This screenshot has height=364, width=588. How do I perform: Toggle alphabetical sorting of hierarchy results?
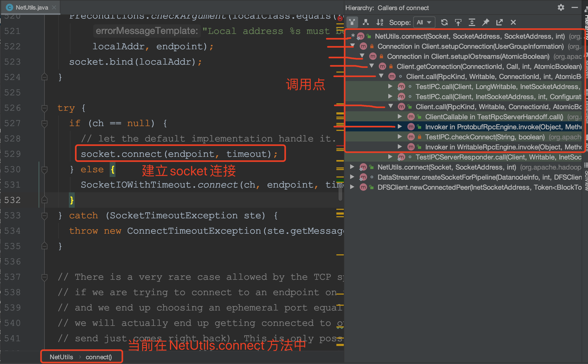tap(380, 22)
